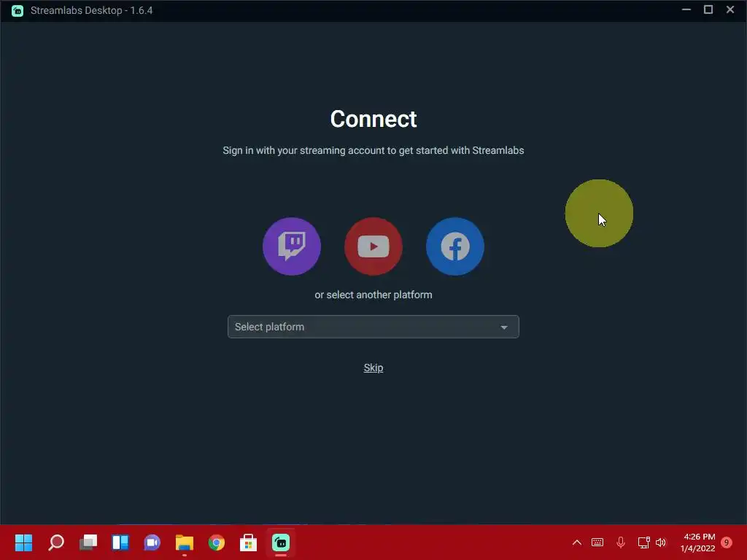The width and height of the screenshot is (747, 560).
Task: Click the Streamlabs logo in the title bar
Action: 18,10
